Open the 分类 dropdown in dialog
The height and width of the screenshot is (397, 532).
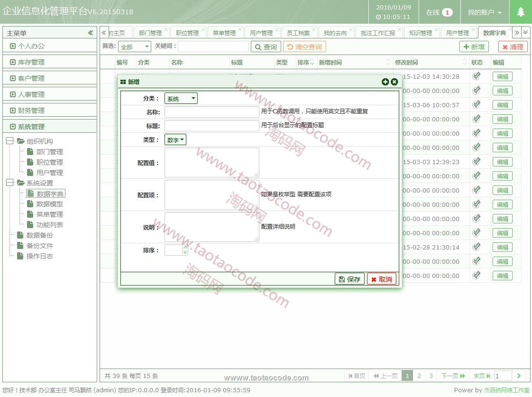[181, 99]
